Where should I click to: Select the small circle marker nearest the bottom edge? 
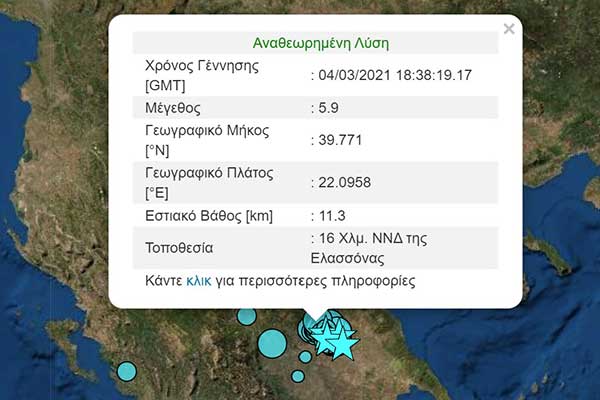(297, 376)
